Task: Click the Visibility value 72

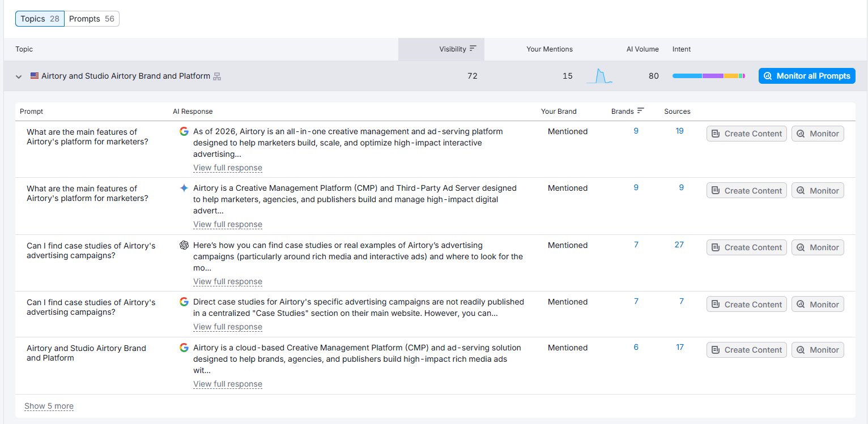Action: (472, 76)
